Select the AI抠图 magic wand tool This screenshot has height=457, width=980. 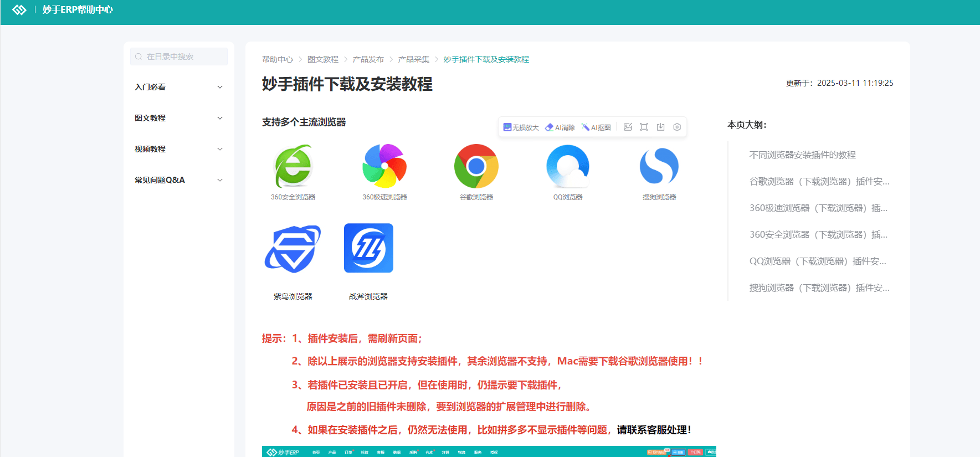[596, 127]
